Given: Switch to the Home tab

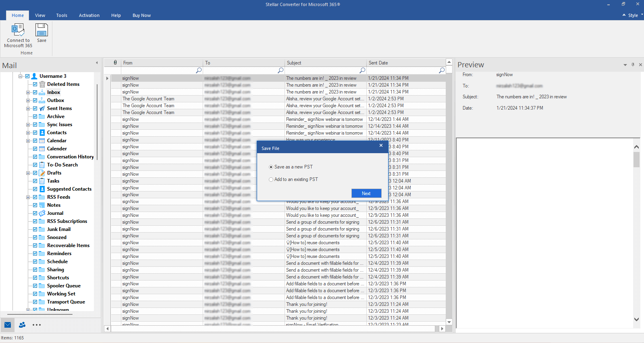Looking at the screenshot, I should [18, 15].
